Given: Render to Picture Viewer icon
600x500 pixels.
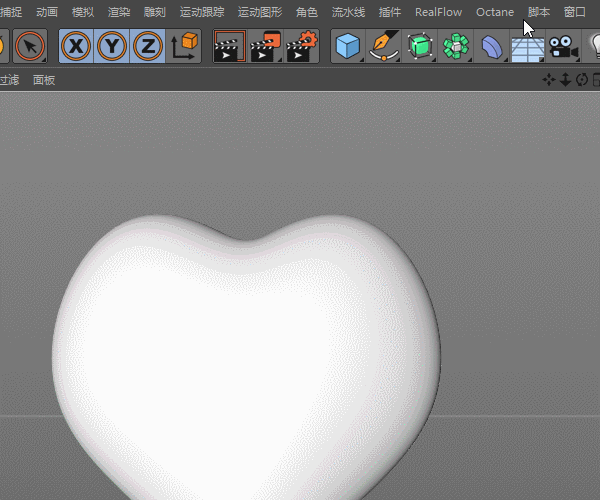Looking at the screenshot, I should tap(265, 46).
